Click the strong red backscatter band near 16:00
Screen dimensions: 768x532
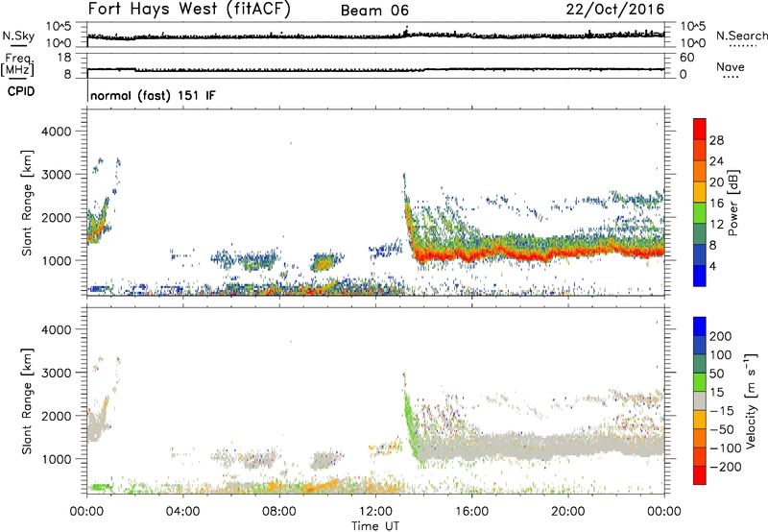coord(471,255)
